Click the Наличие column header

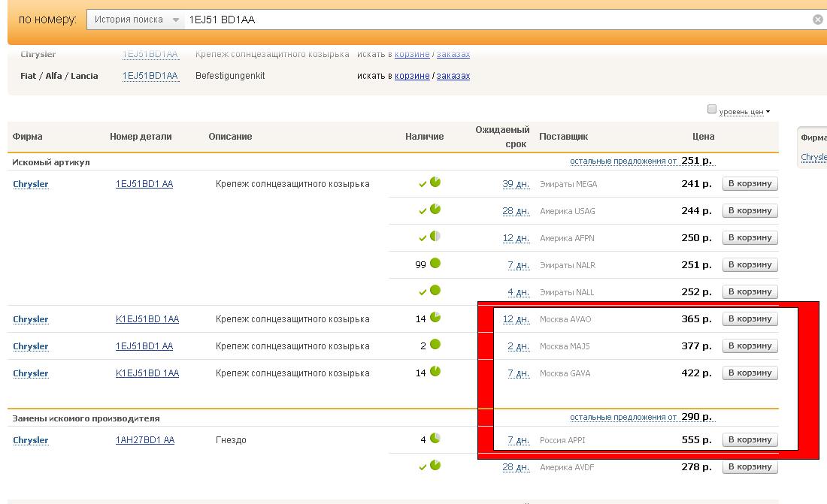pyautogui.click(x=425, y=137)
